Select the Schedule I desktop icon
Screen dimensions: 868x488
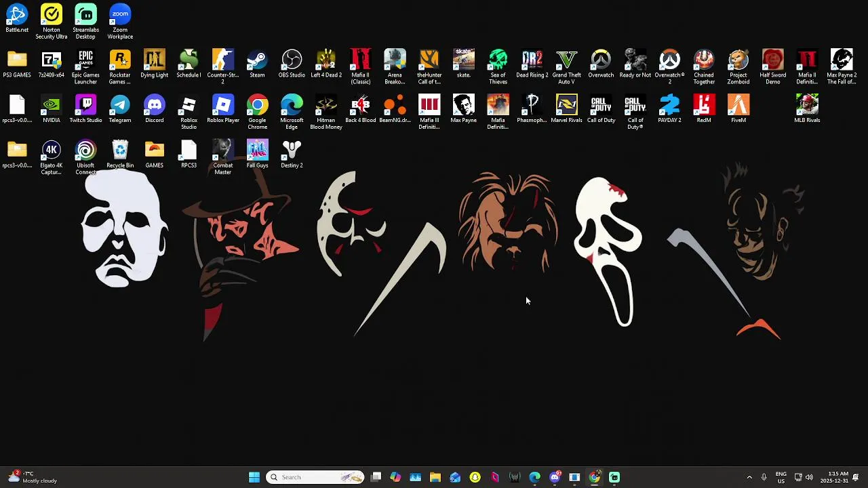(x=189, y=64)
